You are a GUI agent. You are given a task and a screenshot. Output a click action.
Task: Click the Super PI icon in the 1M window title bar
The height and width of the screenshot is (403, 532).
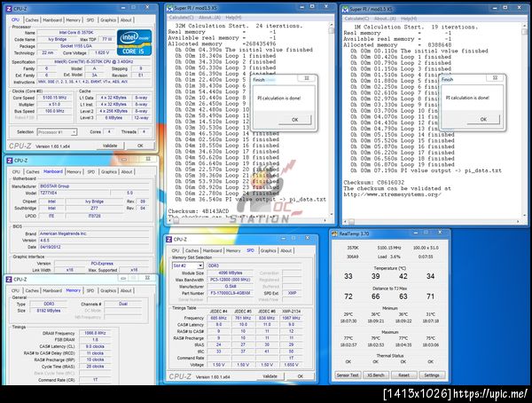click(346, 9)
